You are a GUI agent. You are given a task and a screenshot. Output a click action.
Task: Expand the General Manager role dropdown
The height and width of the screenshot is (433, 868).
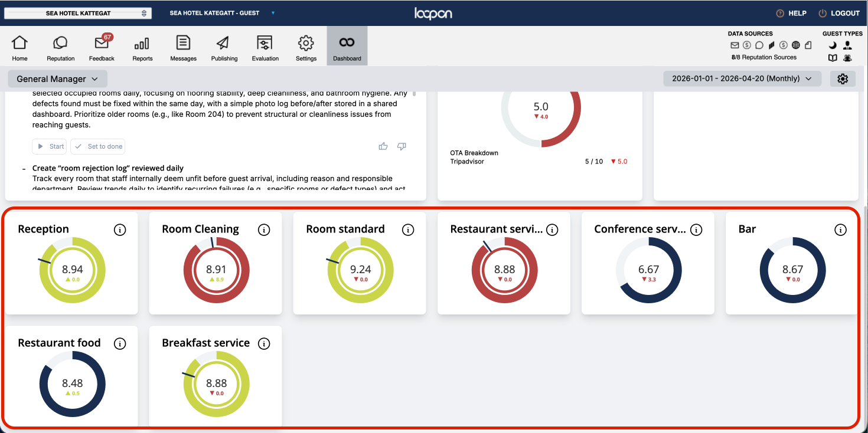[x=58, y=78]
